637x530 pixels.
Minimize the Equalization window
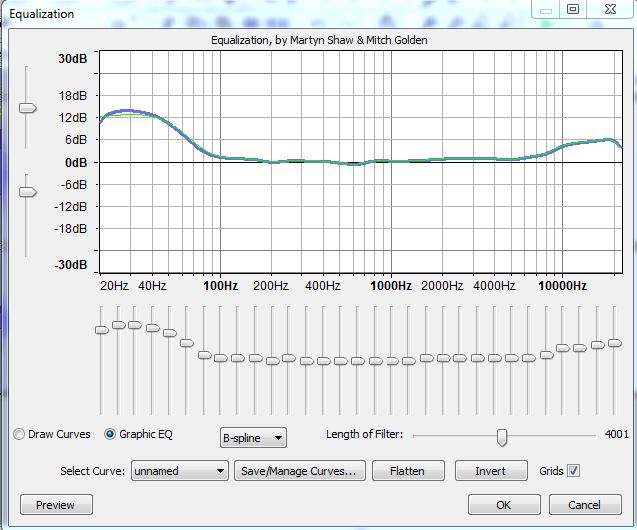point(546,9)
